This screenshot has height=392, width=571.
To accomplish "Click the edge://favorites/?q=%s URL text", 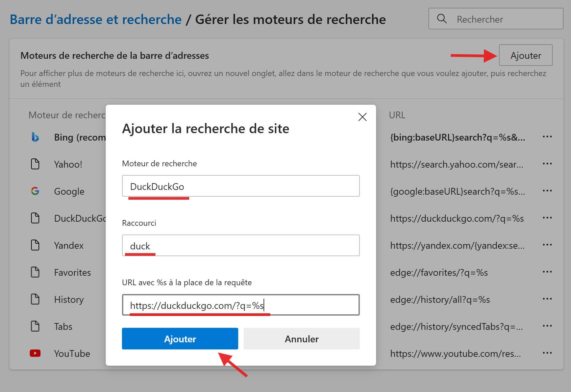I will pyautogui.click(x=439, y=272).
